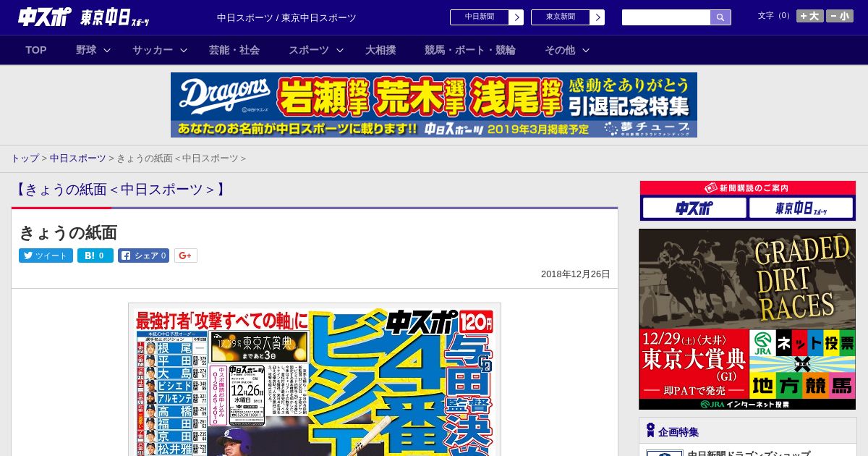The height and width of the screenshot is (456, 868).
Task: Click the date 2018年12月26日
Action: [x=576, y=274]
